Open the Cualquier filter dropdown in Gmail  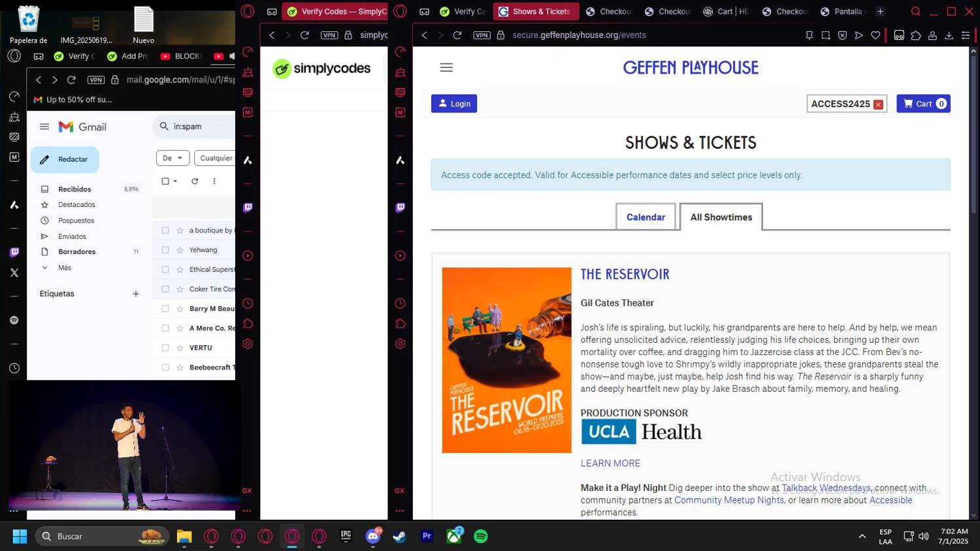pos(216,158)
